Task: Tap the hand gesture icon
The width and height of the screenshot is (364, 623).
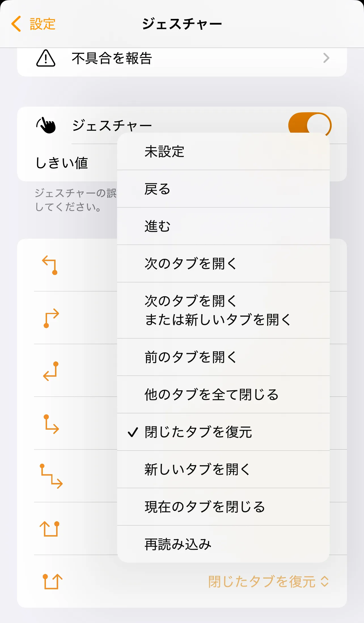Action: [x=46, y=125]
